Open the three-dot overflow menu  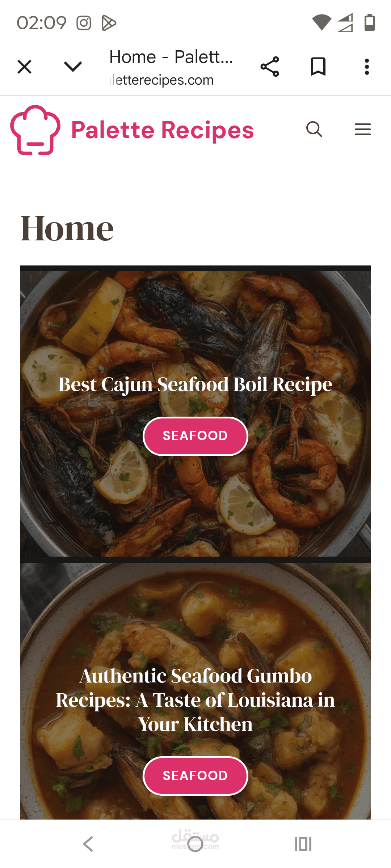tap(367, 67)
